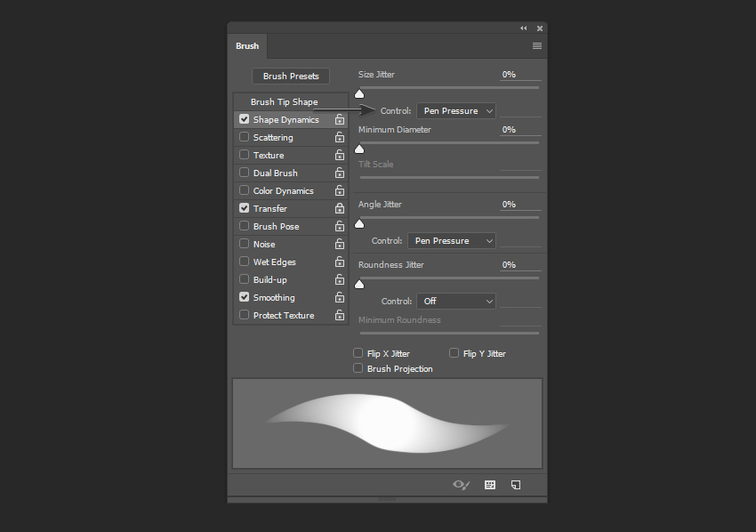Click the Wet Edges row label
This screenshot has height=532, width=756.
coord(274,262)
